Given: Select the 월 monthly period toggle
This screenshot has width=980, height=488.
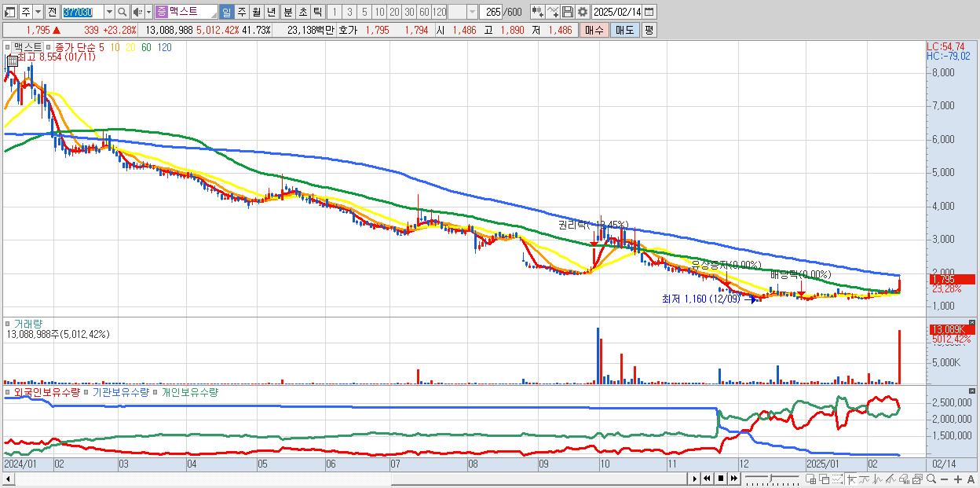Looking at the screenshot, I should tap(256, 12).
